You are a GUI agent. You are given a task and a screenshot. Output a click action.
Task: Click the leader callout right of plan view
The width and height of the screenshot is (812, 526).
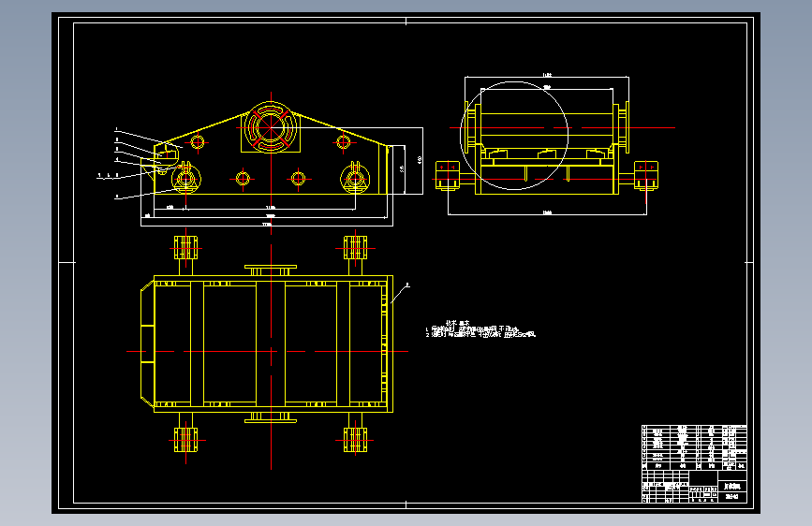400,293
